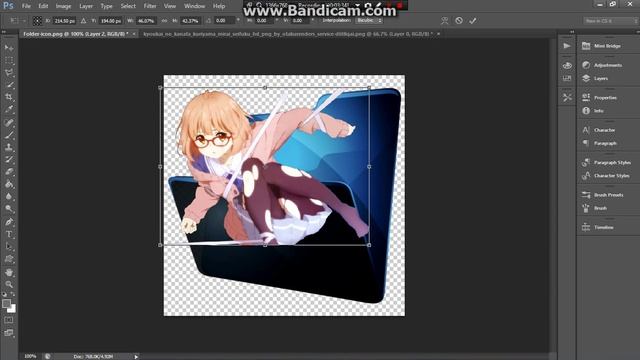The width and height of the screenshot is (640, 360).
Task: Open the Image menu
Action: point(63,6)
